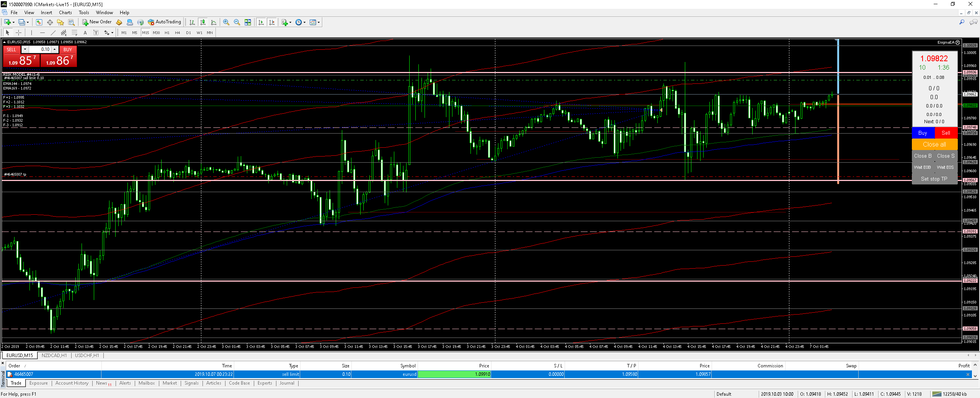The height and width of the screenshot is (398, 980).
Task: Open the Templates icon
Action: [x=313, y=22]
